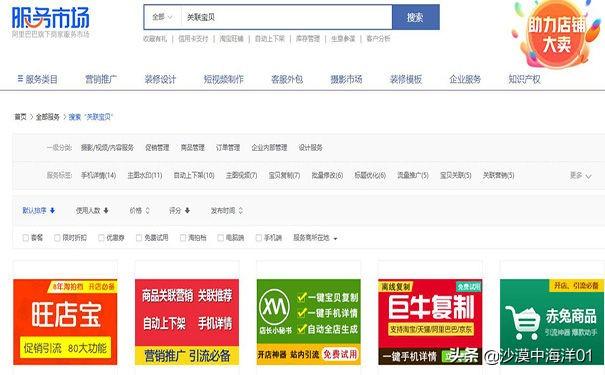Go to 首页 in the breadcrumb

coord(20,117)
